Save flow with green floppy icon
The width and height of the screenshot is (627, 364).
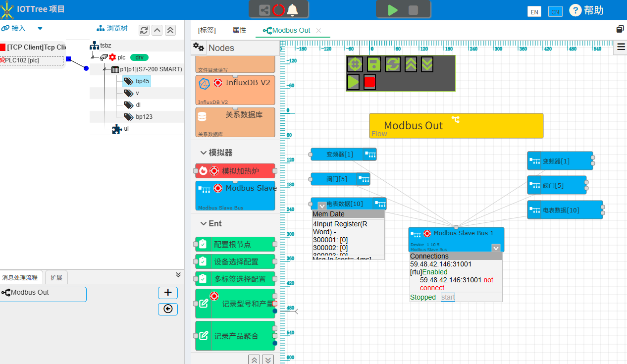point(373,64)
